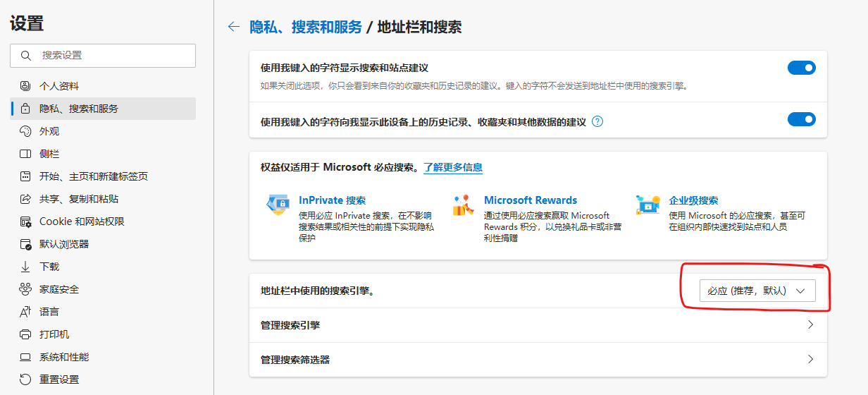Click the Cookie 和网站权限 icon

[25, 221]
